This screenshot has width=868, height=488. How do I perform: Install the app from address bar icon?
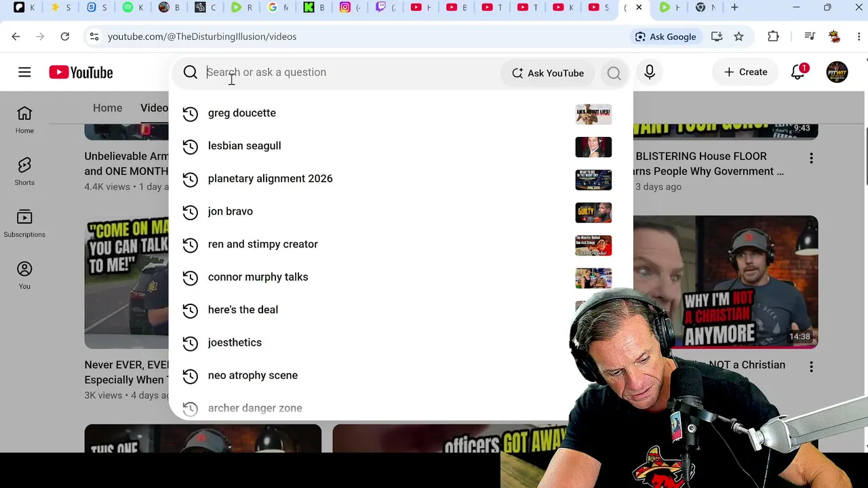717,37
